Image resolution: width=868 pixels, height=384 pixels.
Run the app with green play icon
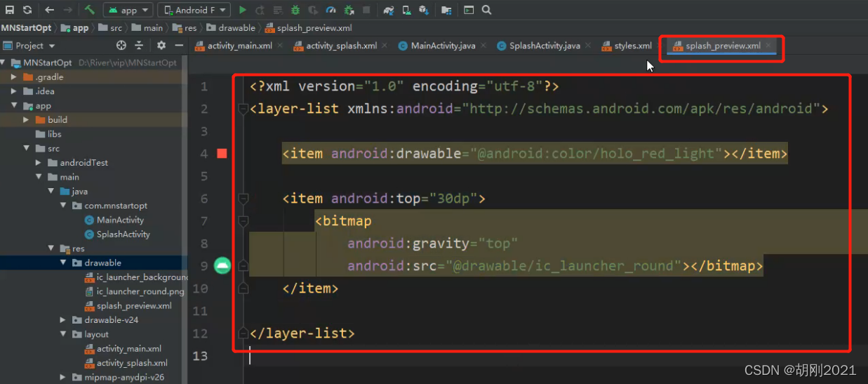point(243,10)
